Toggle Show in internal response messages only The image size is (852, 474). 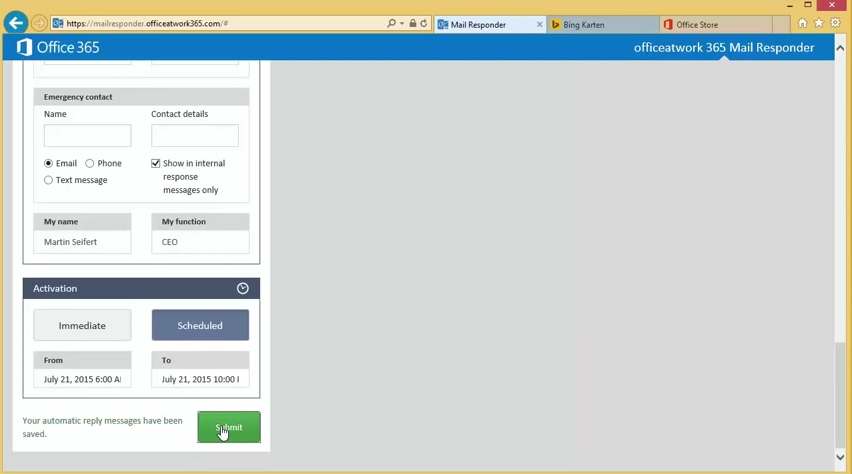tap(155, 163)
